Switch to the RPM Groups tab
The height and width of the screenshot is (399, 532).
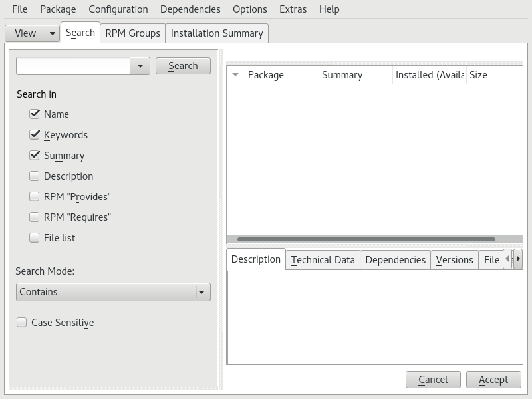tap(132, 33)
